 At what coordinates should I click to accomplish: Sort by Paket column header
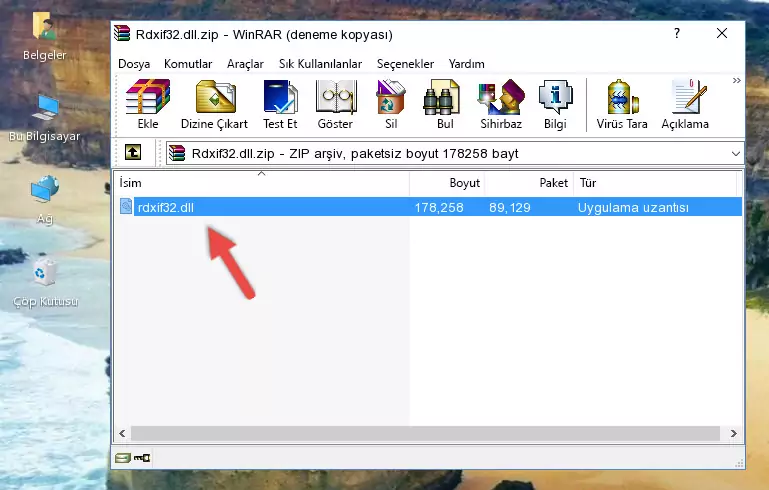(529, 183)
